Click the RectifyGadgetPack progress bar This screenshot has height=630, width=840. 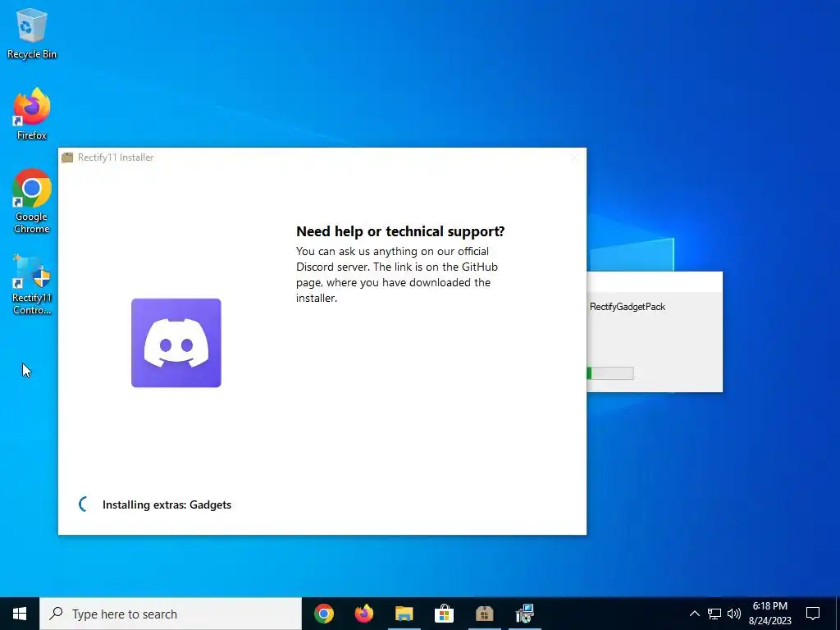pyautogui.click(x=610, y=373)
